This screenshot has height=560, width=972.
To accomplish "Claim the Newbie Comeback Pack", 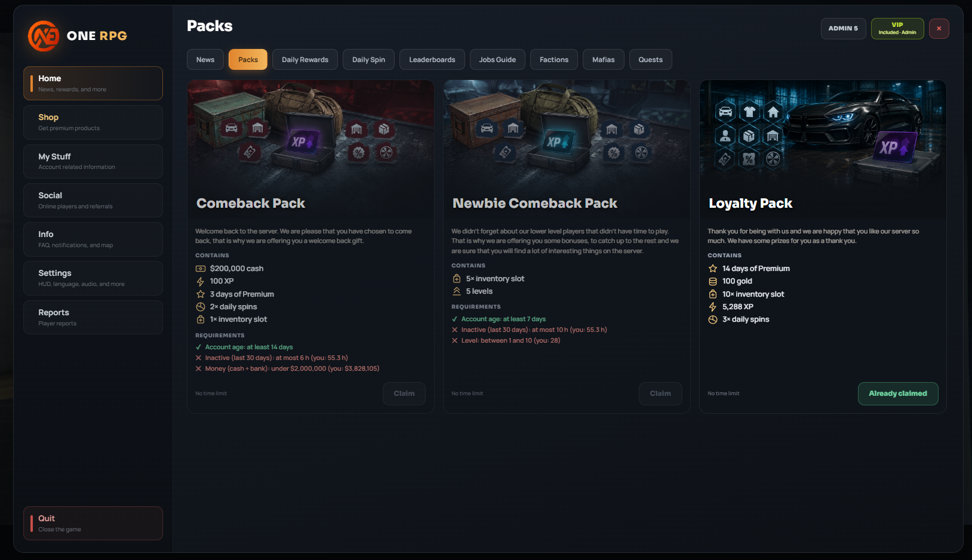I will pyautogui.click(x=660, y=393).
